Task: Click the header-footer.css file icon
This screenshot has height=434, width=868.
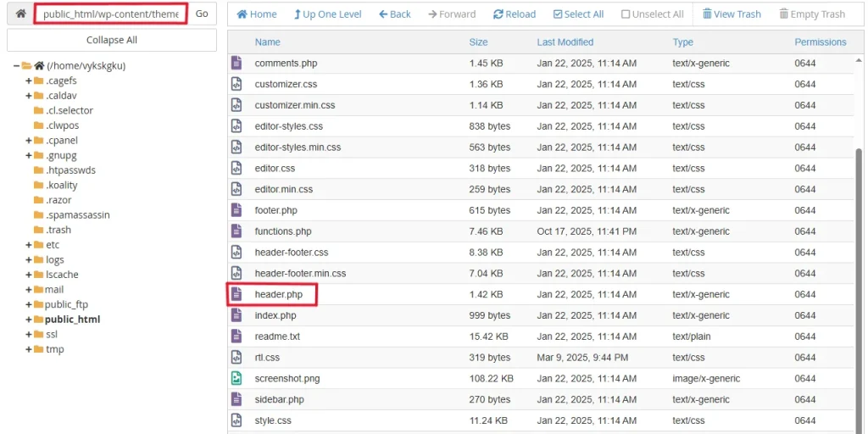Action: tap(236, 253)
